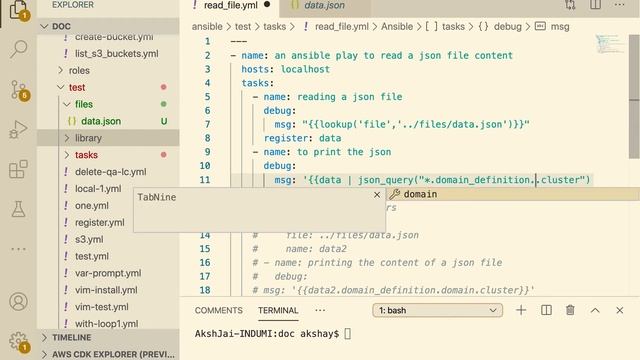Expand the AWS CDK EXPLORER section

108,354
